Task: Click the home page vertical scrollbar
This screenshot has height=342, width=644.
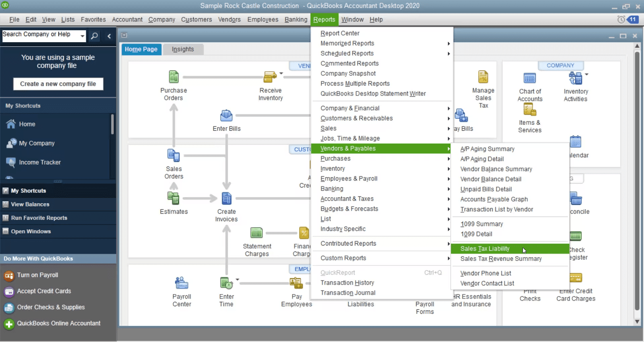Action: coord(637,181)
